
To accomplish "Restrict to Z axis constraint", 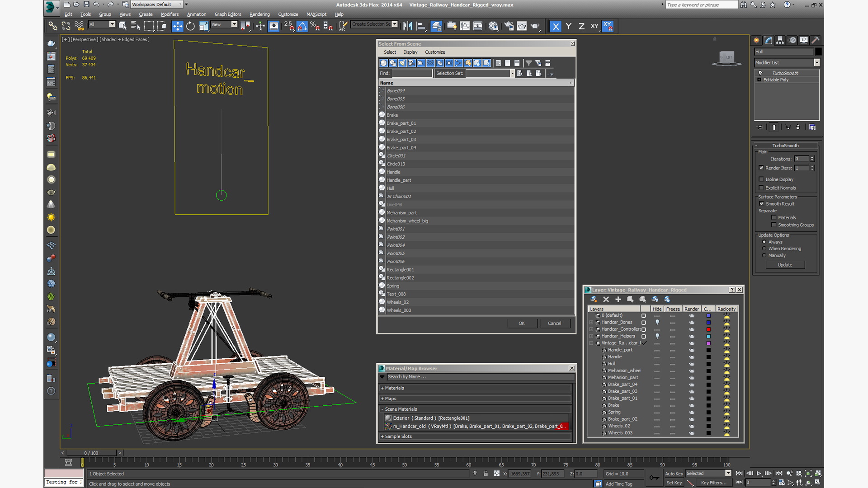I will [x=581, y=26].
